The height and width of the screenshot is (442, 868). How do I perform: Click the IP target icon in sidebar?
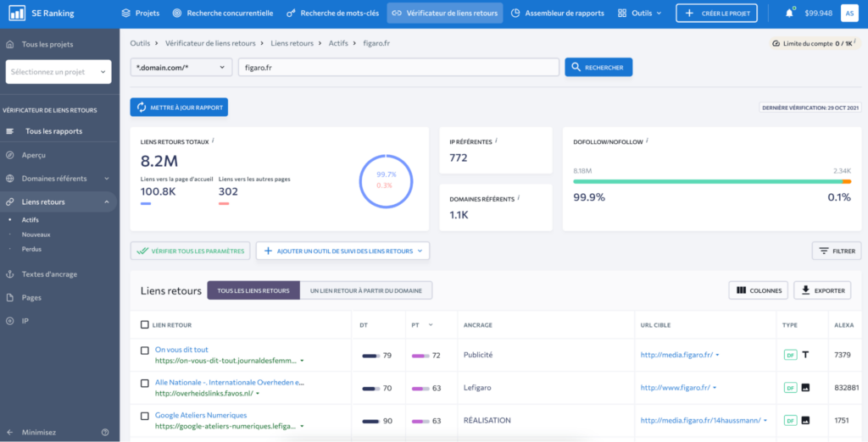point(9,321)
